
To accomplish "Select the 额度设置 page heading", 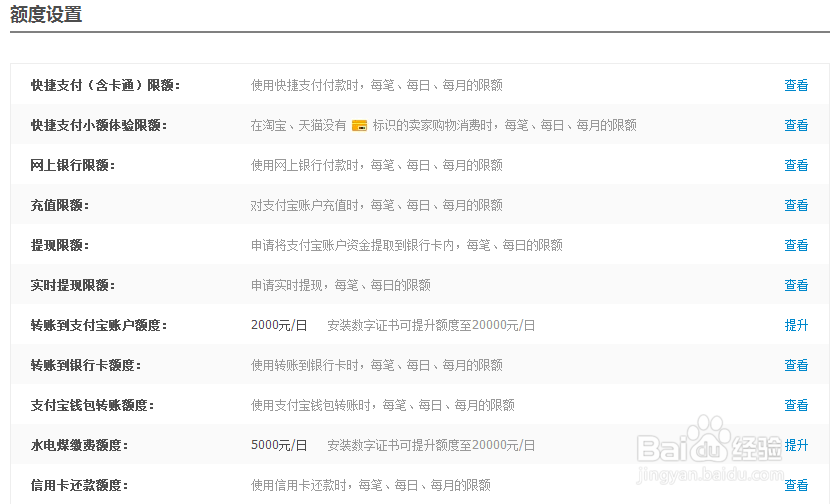I will point(46,14).
